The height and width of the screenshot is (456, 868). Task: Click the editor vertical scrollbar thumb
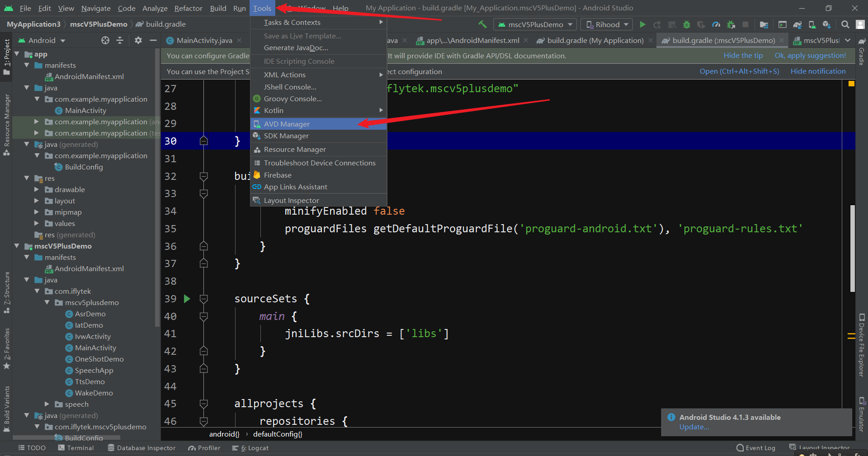click(x=853, y=249)
